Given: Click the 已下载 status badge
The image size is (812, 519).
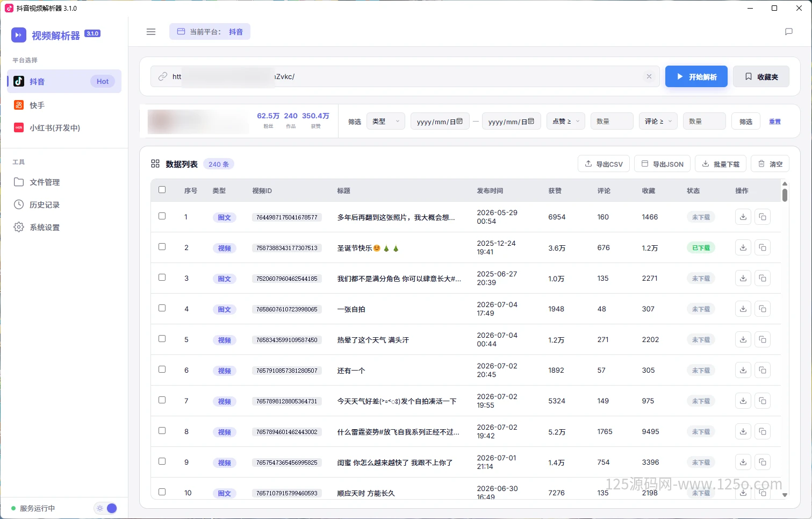Looking at the screenshot, I should point(701,248).
